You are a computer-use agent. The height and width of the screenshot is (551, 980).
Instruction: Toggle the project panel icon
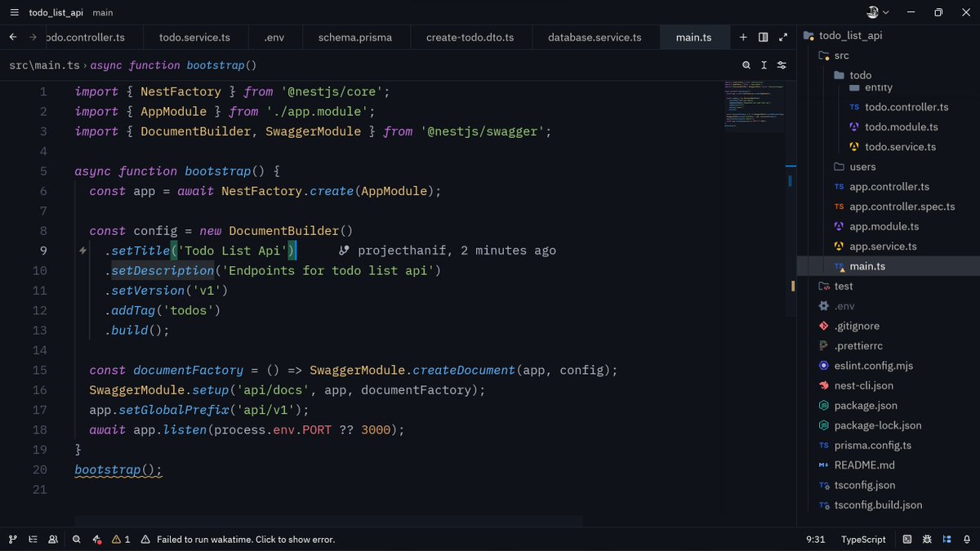tap(947, 540)
